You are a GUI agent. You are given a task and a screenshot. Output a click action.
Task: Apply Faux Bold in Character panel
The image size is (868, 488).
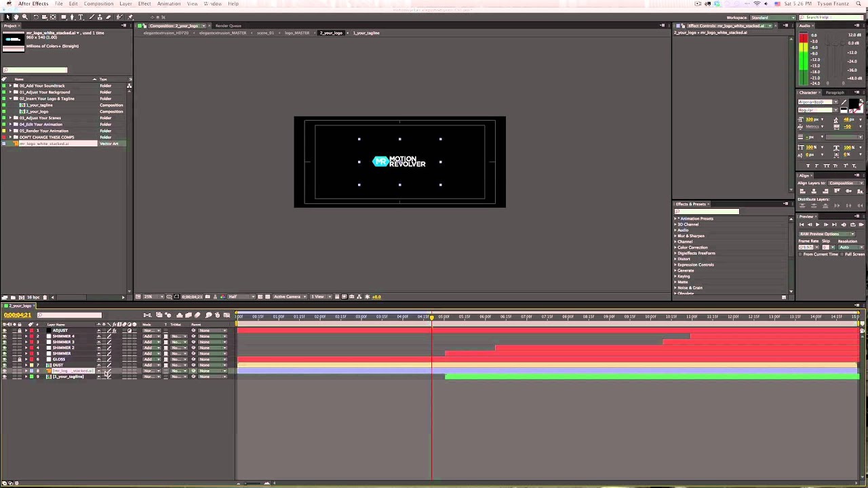point(808,165)
